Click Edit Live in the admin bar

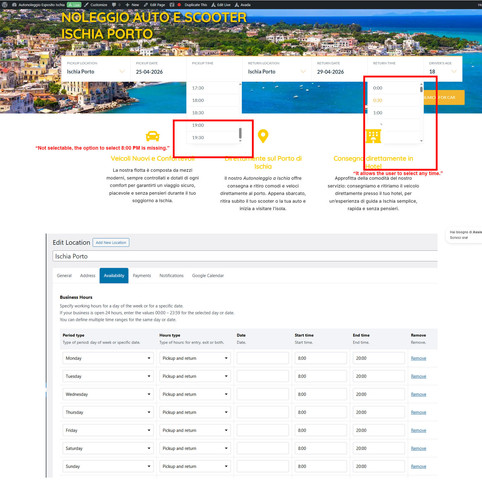221,5
